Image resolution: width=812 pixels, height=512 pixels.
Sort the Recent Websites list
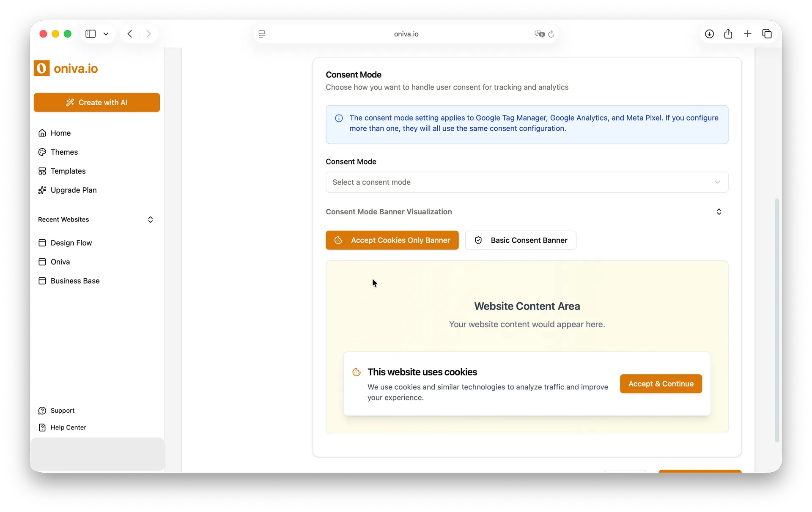[x=150, y=219]
